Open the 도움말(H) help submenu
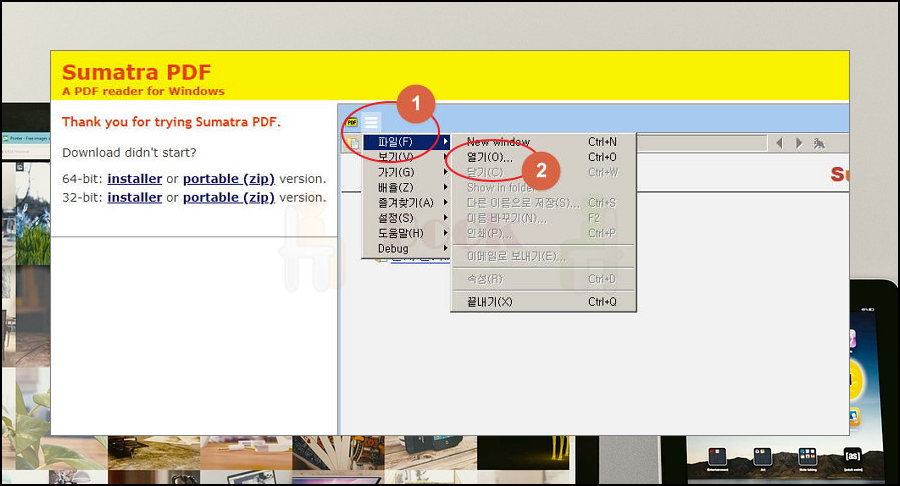Image resolution: width=900 pixels, height=486 pixels. [x=406, y=233]
